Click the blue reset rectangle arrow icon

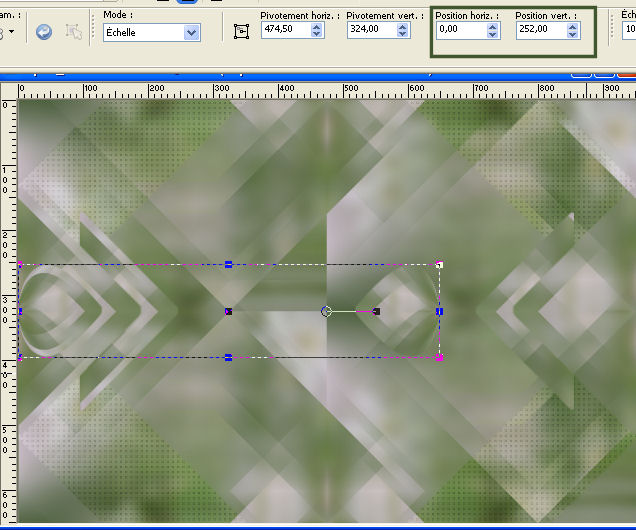44,32
